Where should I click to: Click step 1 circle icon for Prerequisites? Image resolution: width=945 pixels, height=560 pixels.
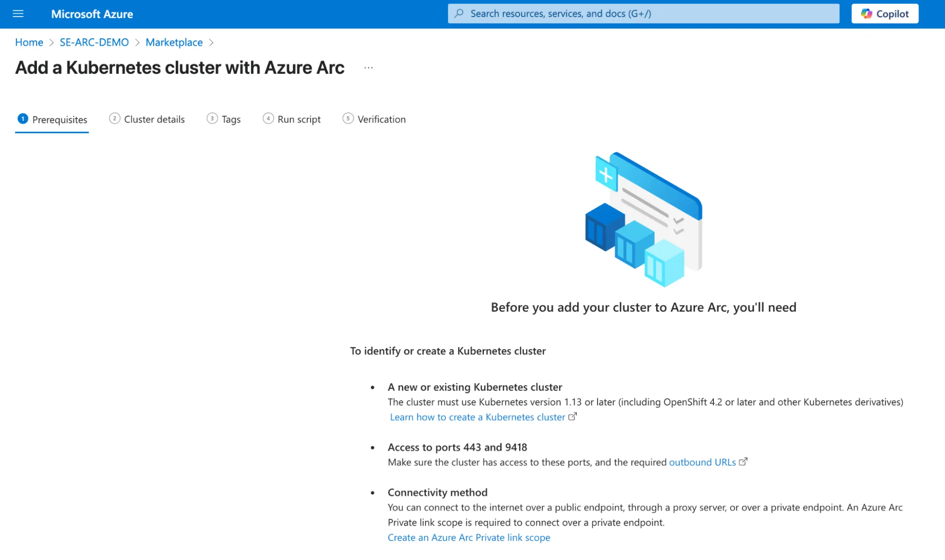click(x=23, y=119)
